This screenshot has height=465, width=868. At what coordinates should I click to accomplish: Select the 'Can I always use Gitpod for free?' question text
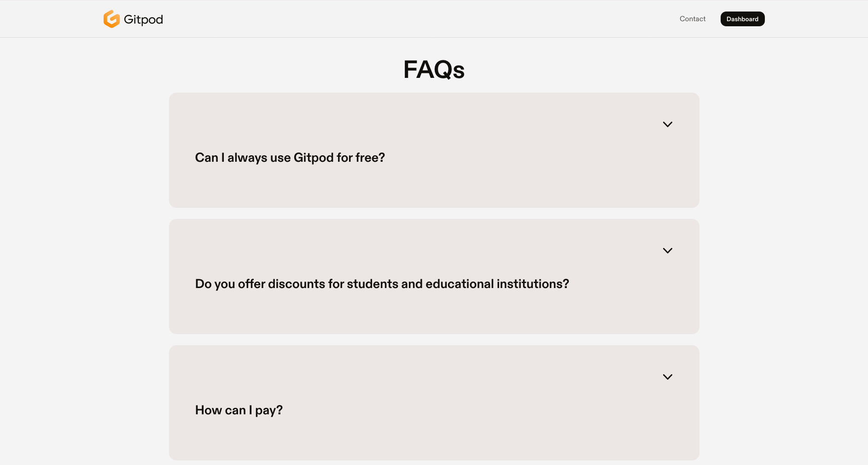coord(290,158)
